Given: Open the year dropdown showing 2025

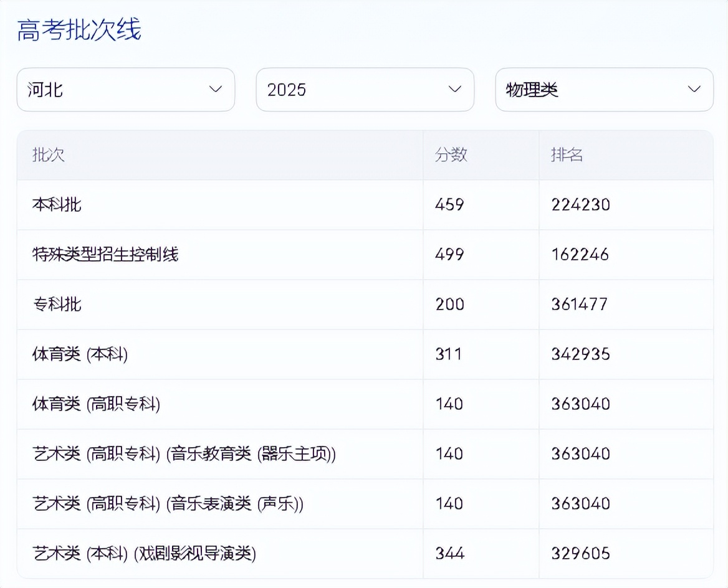Looking at the screenshot, I should pyautogui.click(x=364, y=90).
